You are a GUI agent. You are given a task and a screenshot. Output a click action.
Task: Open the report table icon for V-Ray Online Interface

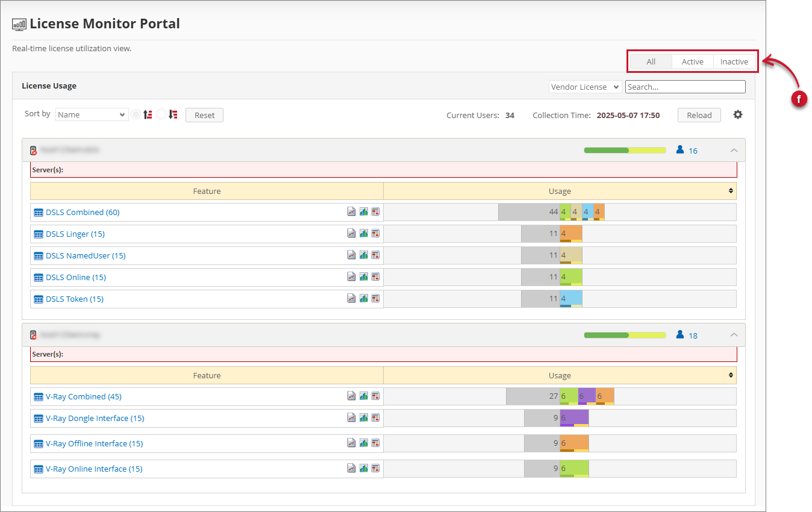pos(375,468)
